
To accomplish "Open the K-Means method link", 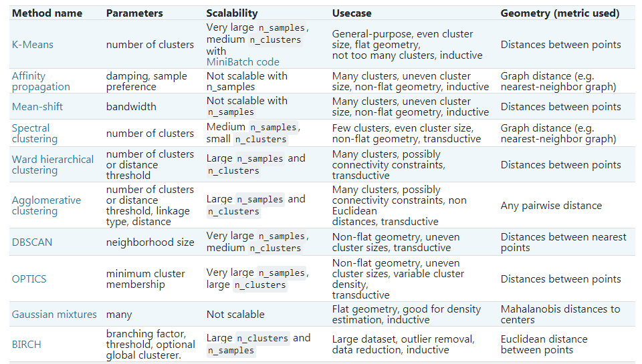I will pyautogui.click(x=32, y=45).
